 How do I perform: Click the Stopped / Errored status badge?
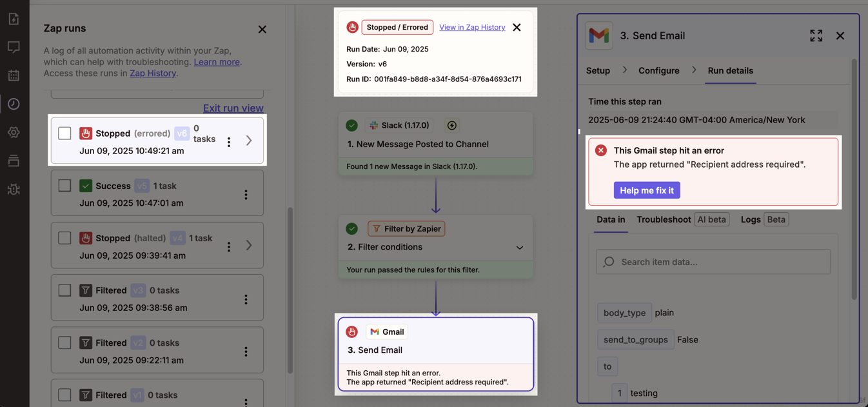(397, 27)
